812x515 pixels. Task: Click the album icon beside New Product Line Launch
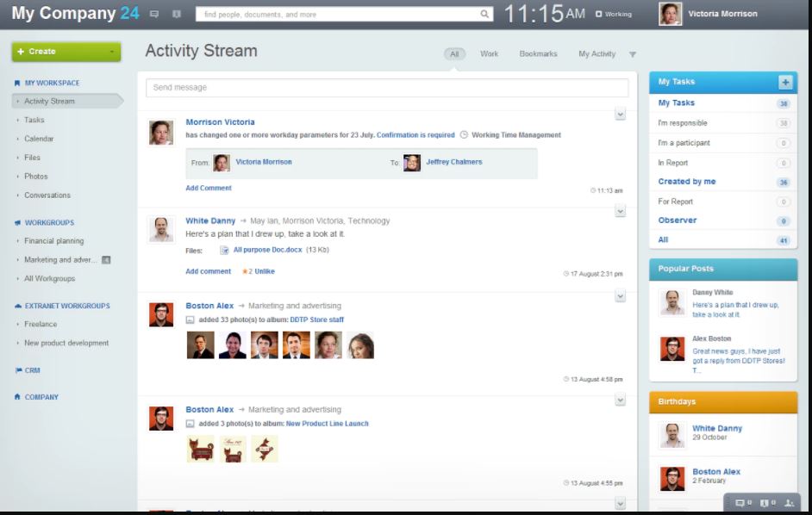(190, 424)
